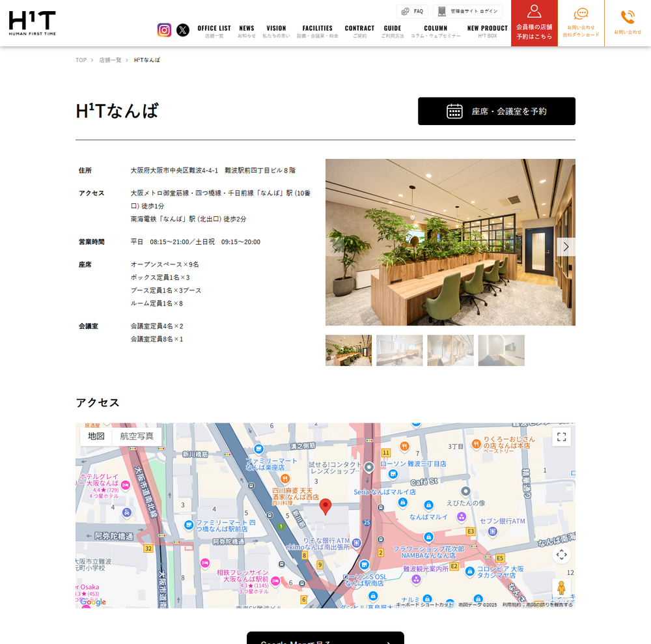Viewport: 651px width, 644px height.
Task: Switch map to 地図 view
Action: coord(96,436)
